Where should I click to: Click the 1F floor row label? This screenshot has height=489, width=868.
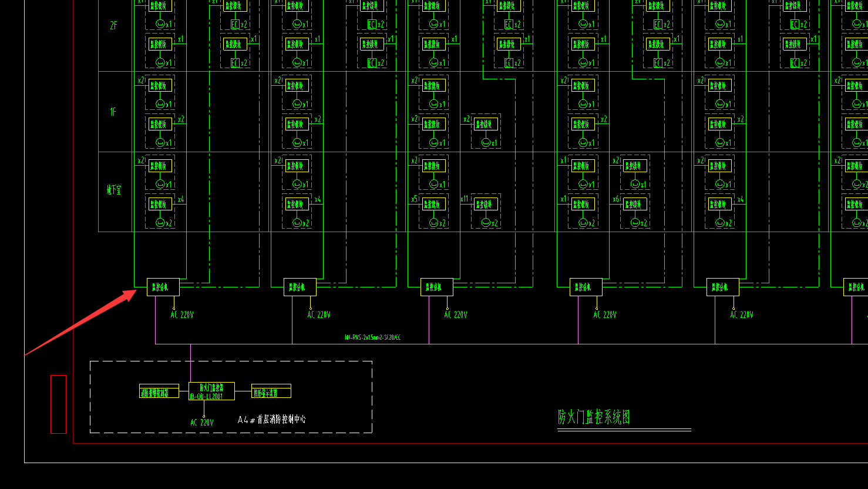click(x=113, y=112)
